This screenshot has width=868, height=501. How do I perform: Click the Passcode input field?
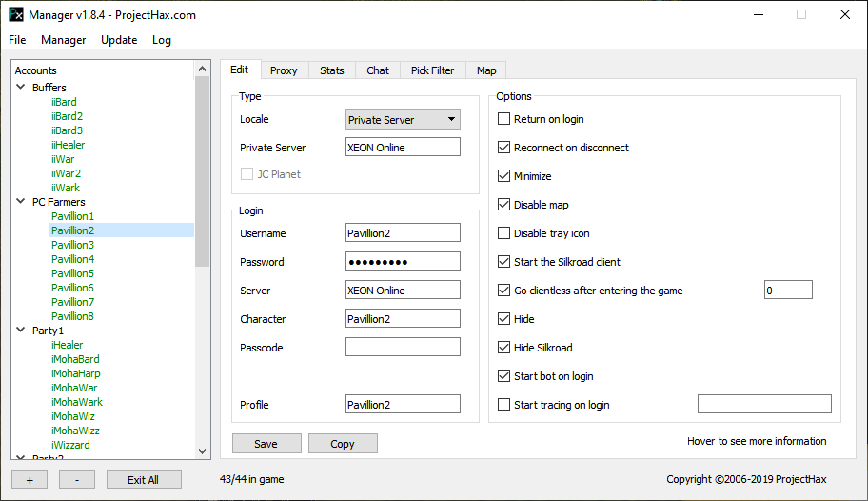403,348
